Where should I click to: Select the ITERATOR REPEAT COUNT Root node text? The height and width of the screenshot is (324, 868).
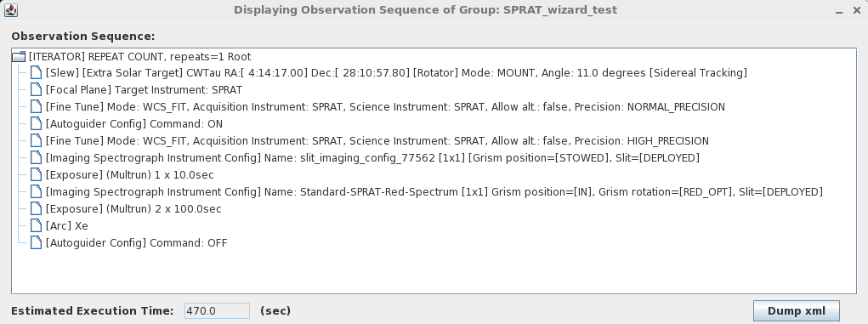click(139, 57)
